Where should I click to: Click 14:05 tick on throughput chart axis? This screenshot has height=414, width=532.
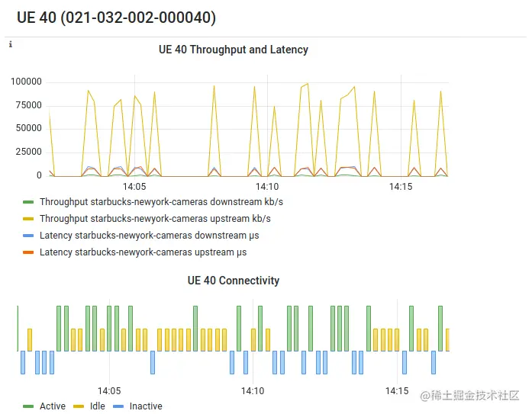[x=134, y=187]
